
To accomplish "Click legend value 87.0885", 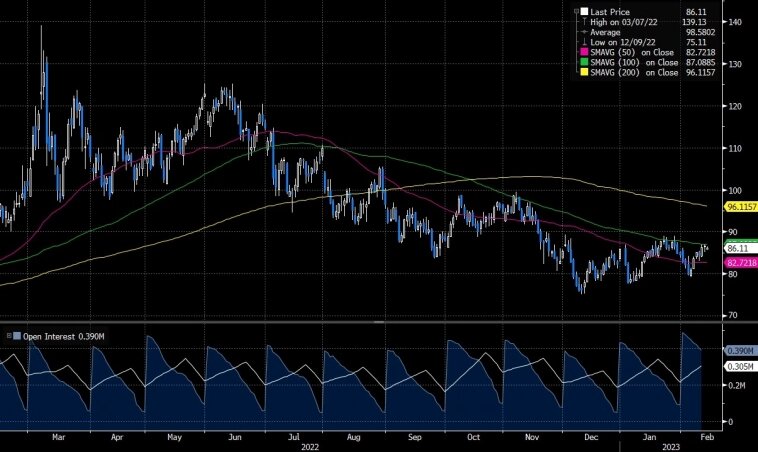I will click(700, 62).
